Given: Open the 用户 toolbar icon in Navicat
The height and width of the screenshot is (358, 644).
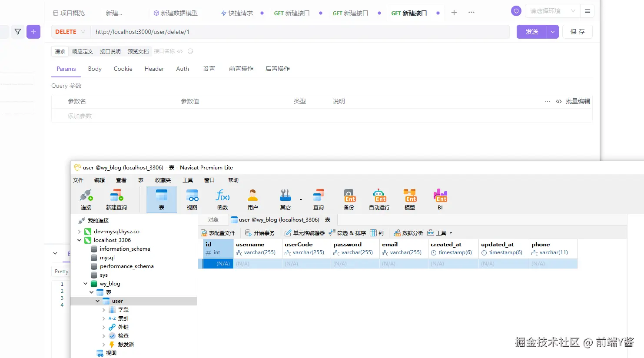Looking at the screenshot, I should click(x=252, y=199).
